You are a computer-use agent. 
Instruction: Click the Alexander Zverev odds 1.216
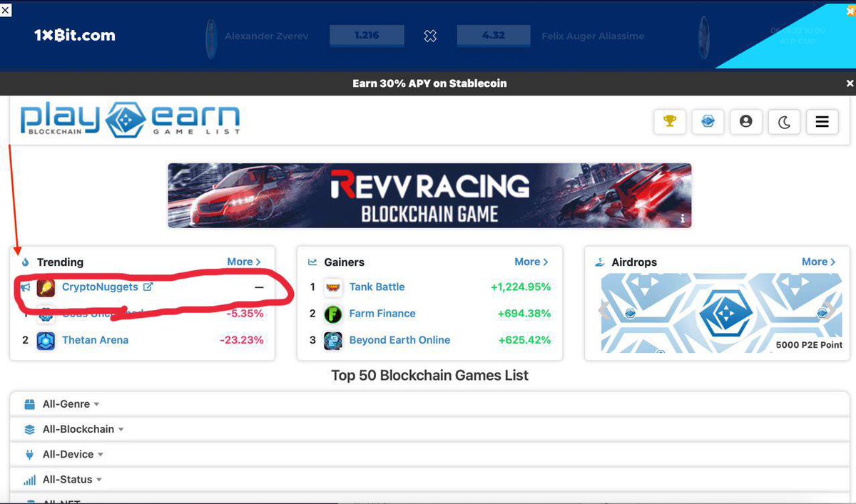[x=367, y=35]
